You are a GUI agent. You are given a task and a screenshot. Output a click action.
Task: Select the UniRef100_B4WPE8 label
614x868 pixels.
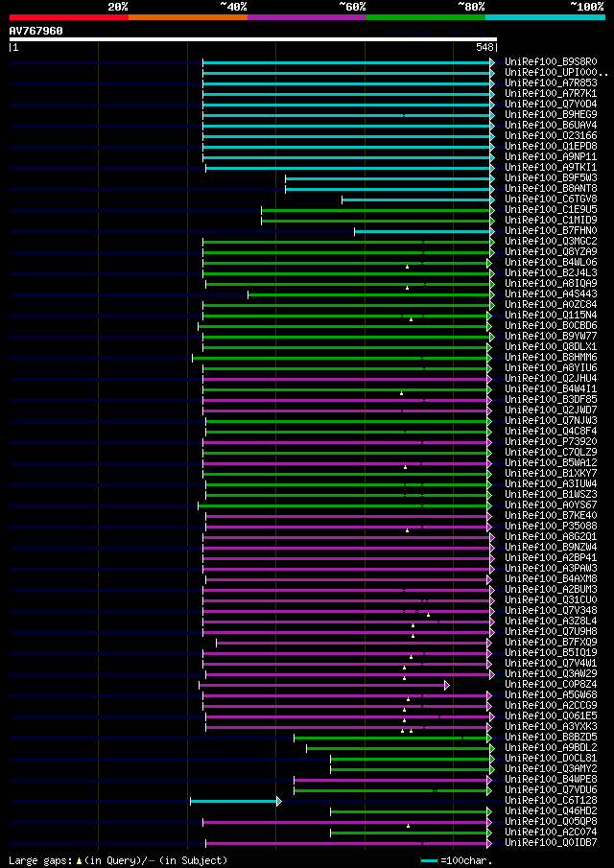551,780
